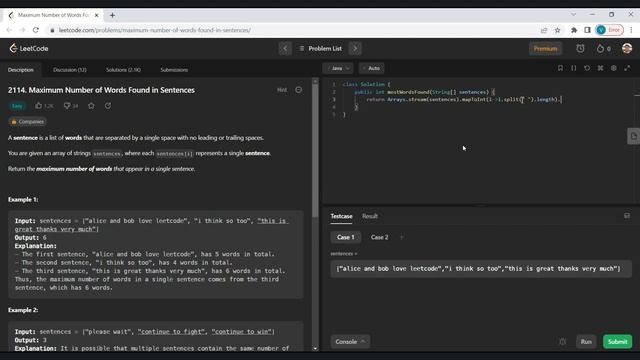
Task: Open the user profile avatar
Action: (627, 48)
